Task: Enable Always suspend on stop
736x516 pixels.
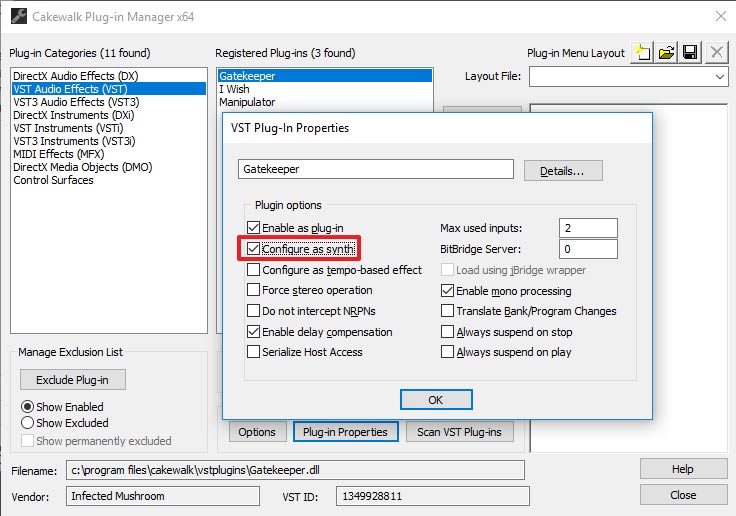Action: (x=448, y=332)
